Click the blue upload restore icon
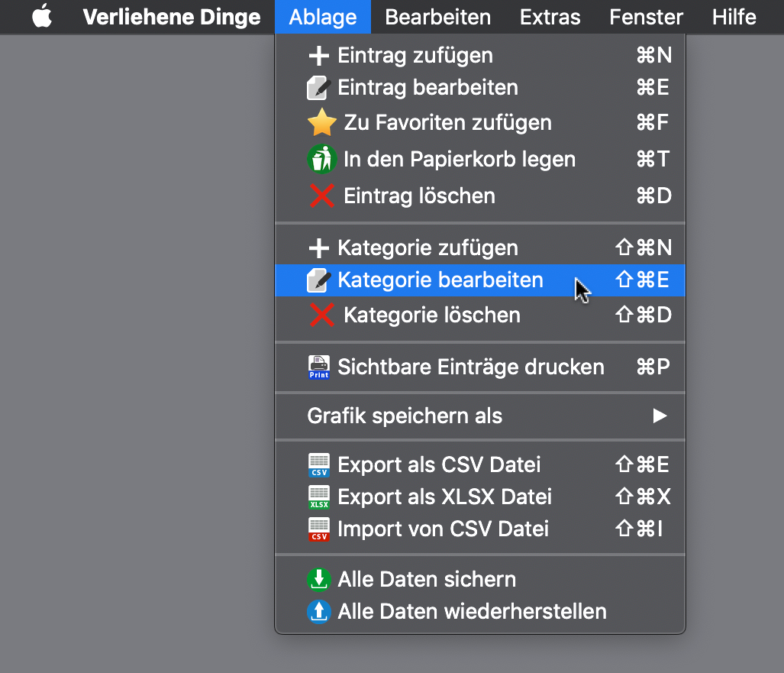Viewport: 784px width, 673px height. click(x=318, y=611)
